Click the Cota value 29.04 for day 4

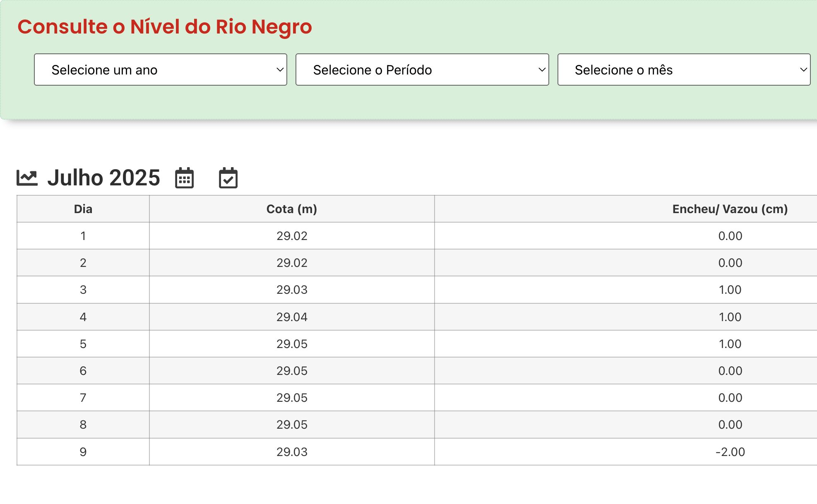[292, 317]
